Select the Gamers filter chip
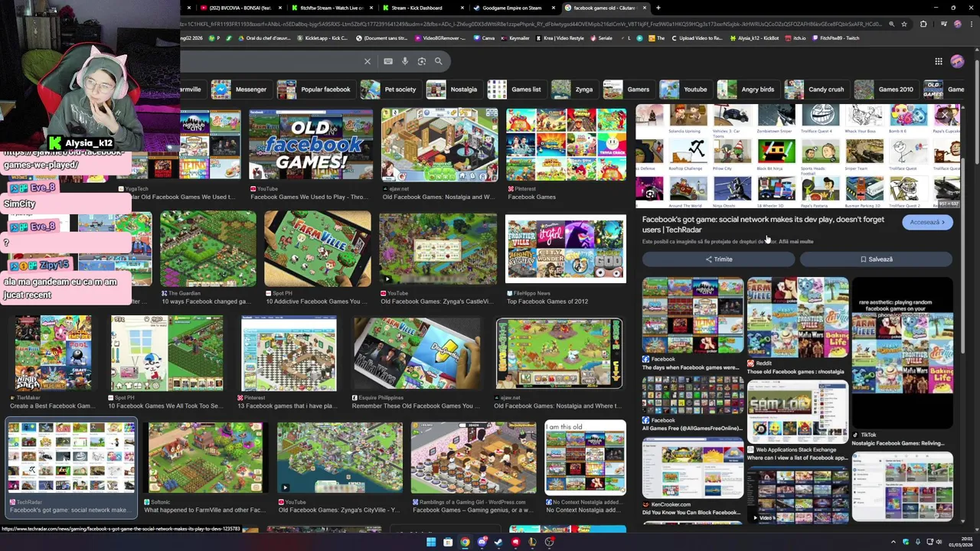980x551 pixels. pos(628,90)
